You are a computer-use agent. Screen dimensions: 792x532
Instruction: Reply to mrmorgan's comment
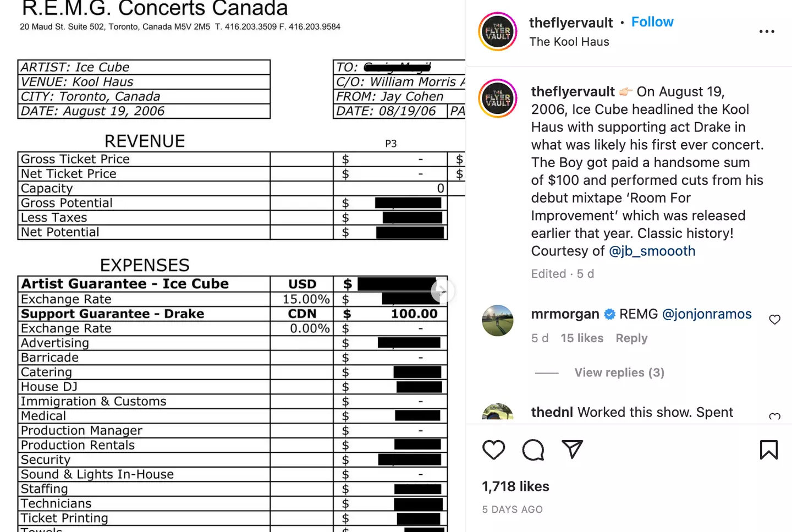point(631,338)
